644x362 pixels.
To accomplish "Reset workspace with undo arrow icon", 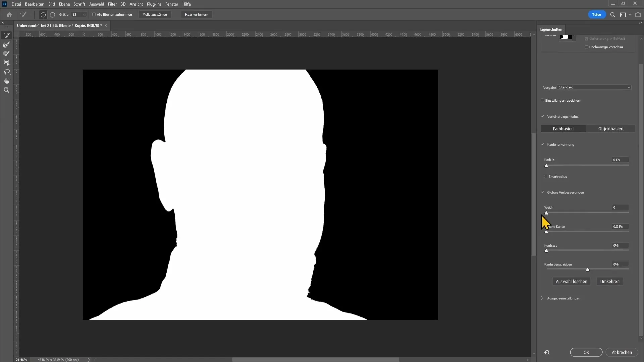I will coord(547,352).
